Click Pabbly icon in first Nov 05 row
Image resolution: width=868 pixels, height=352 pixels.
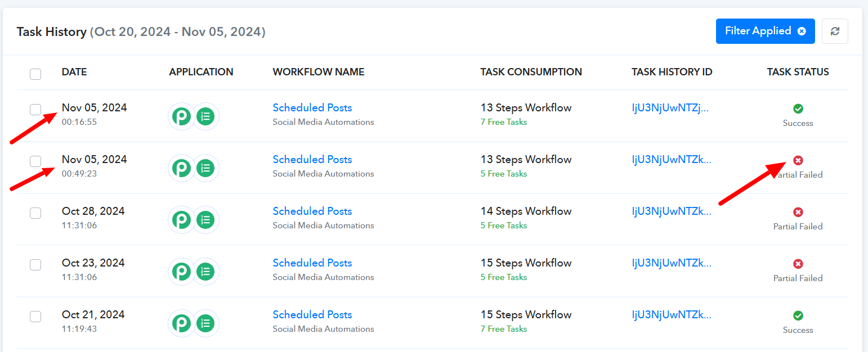tap(181, 116)
